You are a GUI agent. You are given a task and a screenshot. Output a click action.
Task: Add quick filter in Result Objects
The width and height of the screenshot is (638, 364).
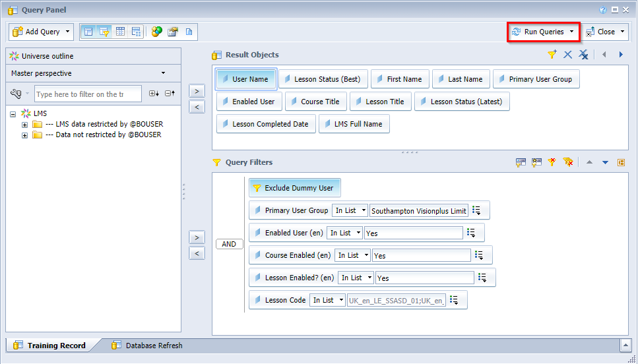pos(552,55)
